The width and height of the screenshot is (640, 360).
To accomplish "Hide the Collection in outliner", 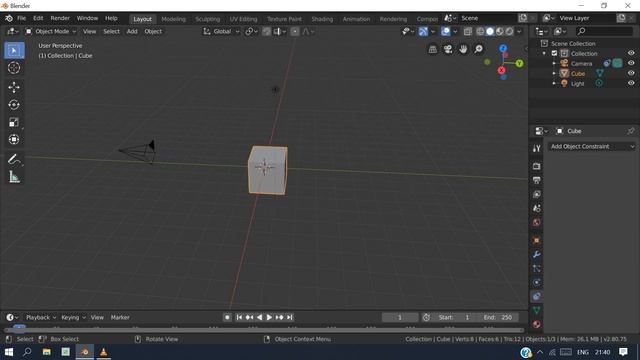I will pos(631,53).
